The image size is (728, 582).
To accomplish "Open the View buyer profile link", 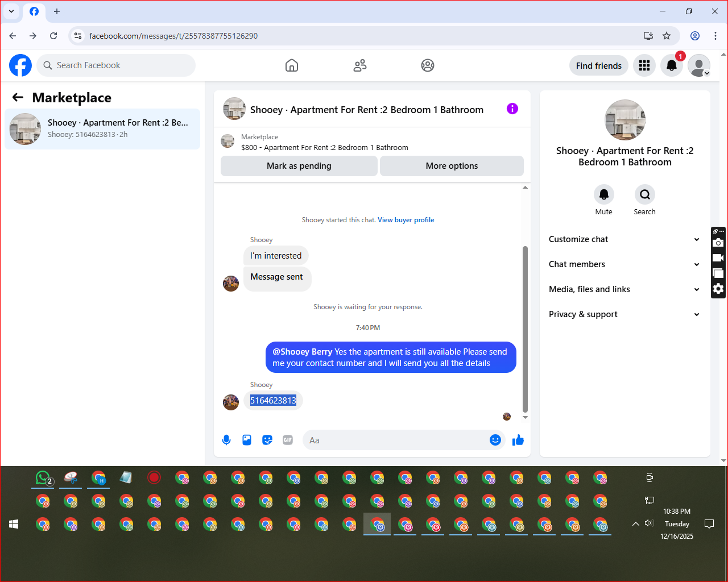I will click(x=406, y=220).
